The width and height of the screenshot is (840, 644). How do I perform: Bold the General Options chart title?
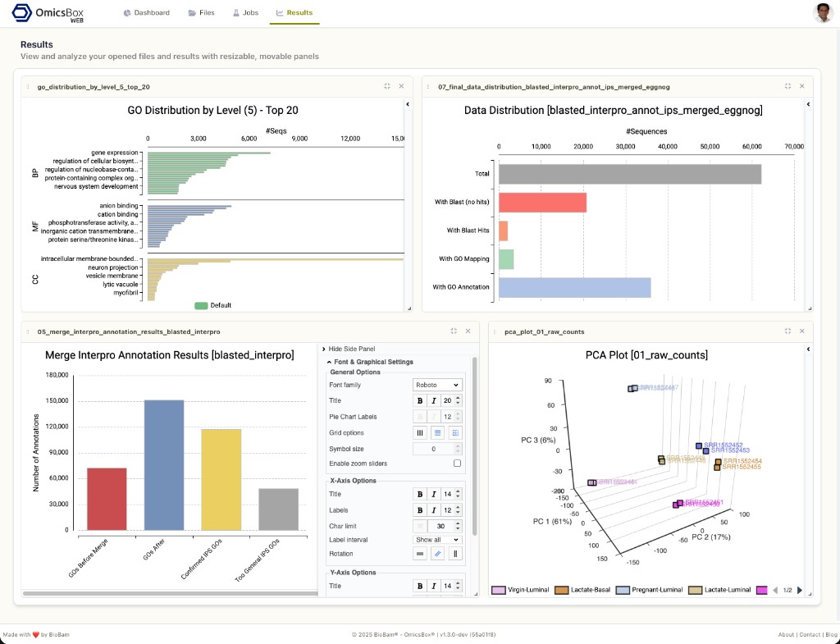420,400
